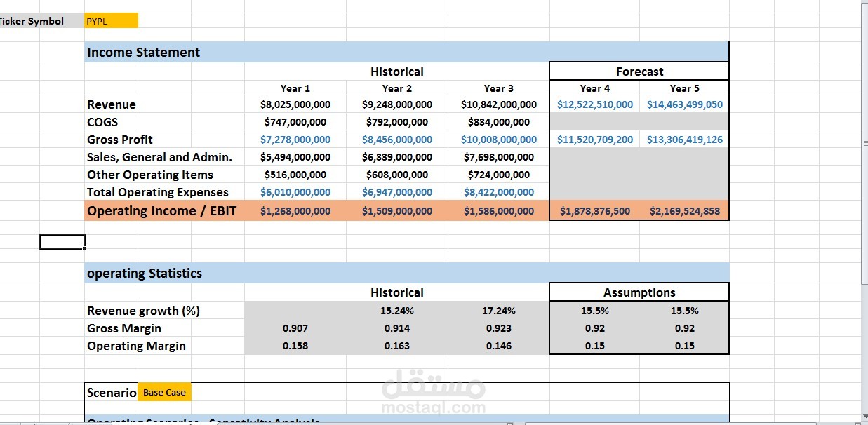The image size is (868, 425).
Task: Select COGS value $792,000,000
Action: tap(397, 122)
